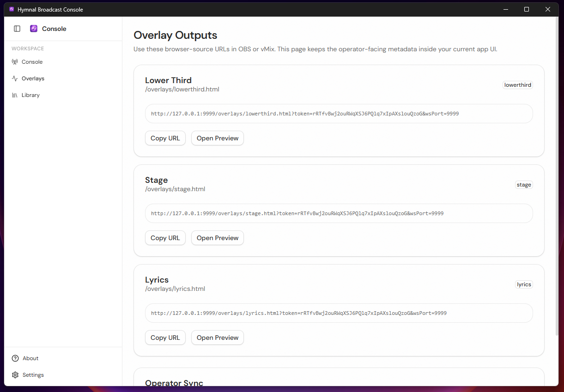Click the Lower Third URL field
The height and width of the screenshot is (392, 564).
pyautogui.click(x=339, y=114)
